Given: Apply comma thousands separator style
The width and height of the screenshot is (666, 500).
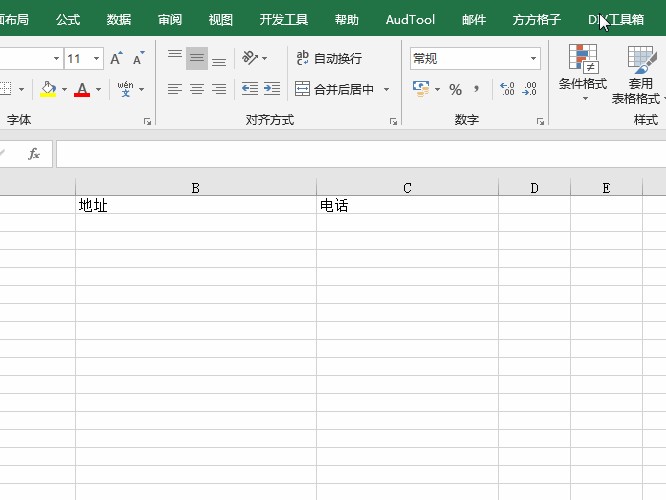Looking at the screenshot, I should (477, 89).
